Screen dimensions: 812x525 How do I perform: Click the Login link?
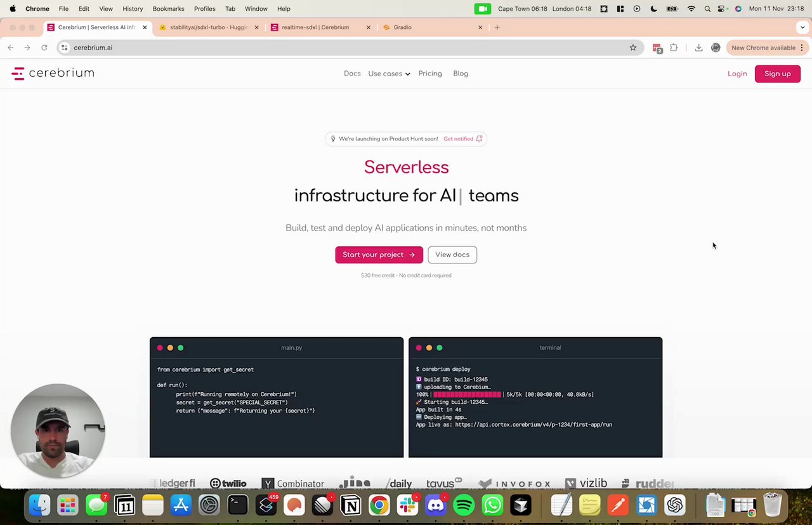[737, 74]
